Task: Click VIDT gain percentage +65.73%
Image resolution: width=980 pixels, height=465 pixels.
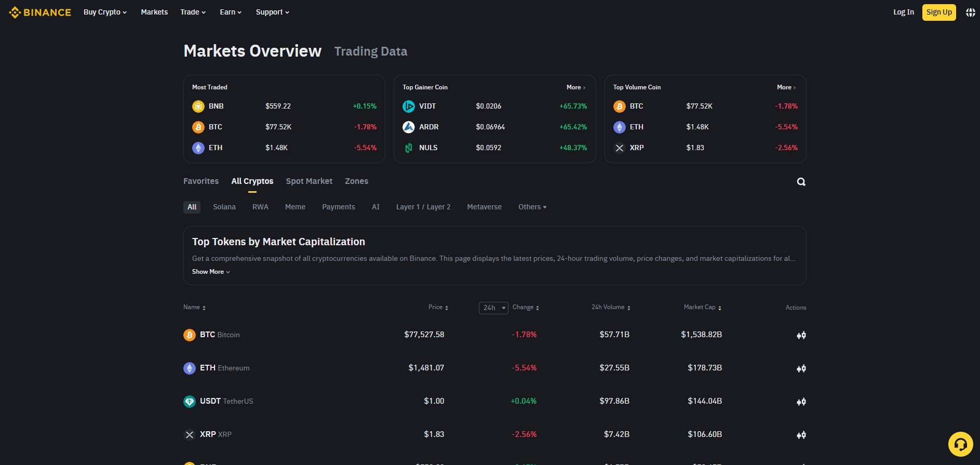Action: coord(573,106)
